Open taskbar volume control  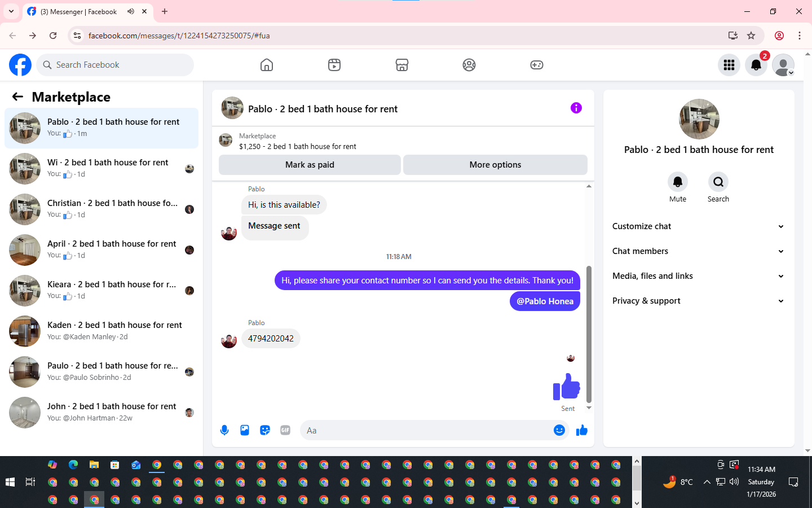pyautogui.click(x=734, y=482)
